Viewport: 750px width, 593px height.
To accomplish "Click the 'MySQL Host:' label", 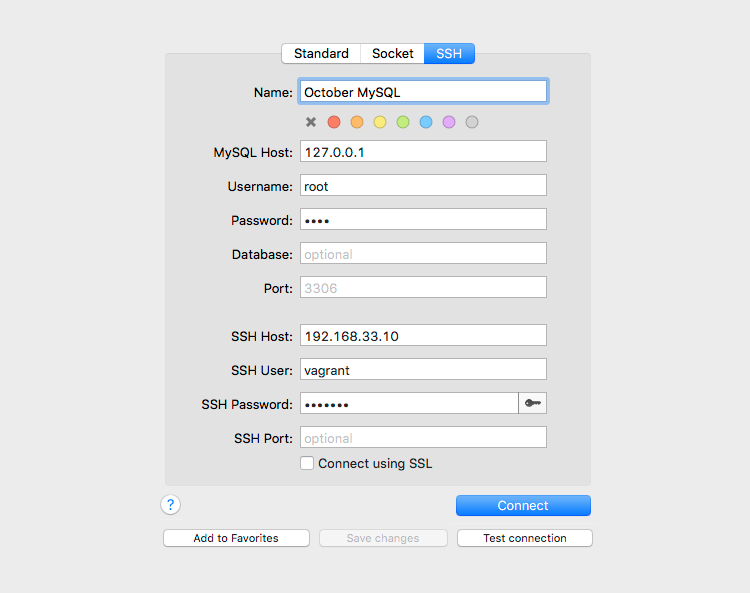I will tap(253, 153).
